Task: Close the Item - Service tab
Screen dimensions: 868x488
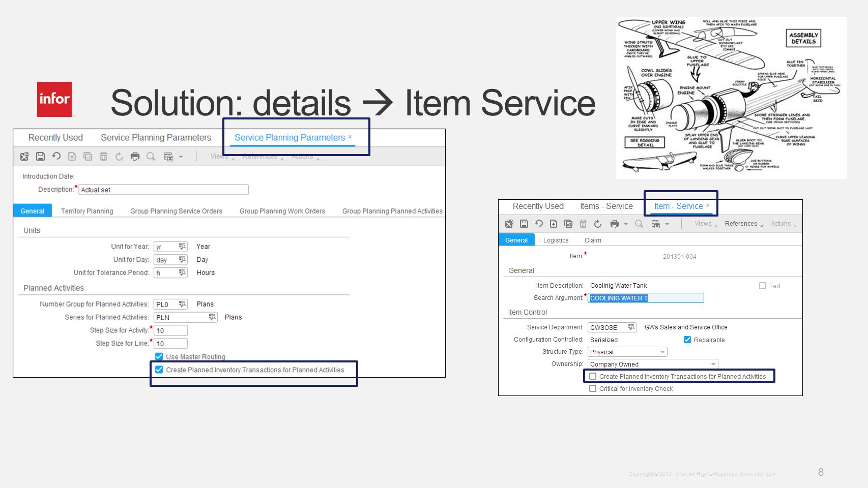Action: [708, 205]
